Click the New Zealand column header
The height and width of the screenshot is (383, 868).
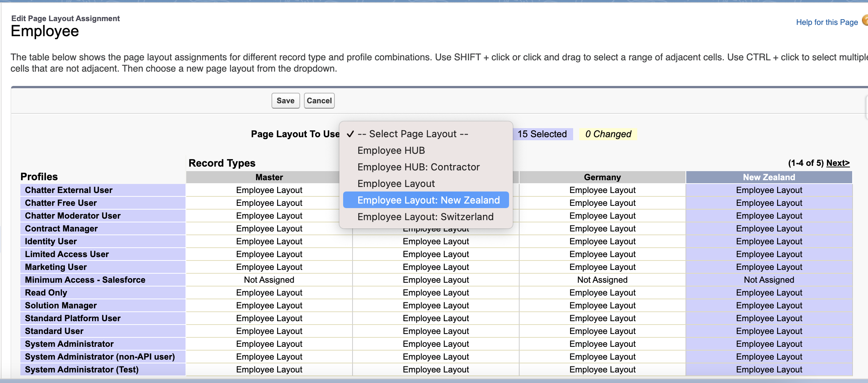769,177
